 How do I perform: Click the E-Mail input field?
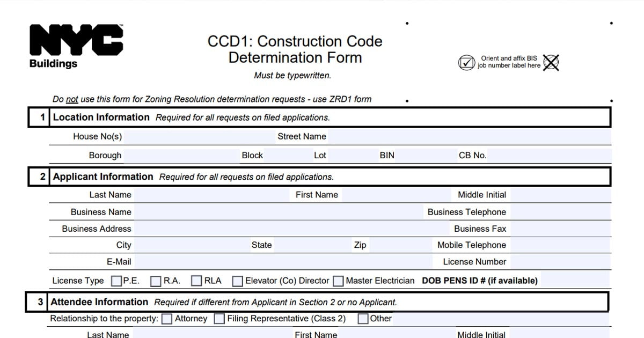click(x=282, y=262)
